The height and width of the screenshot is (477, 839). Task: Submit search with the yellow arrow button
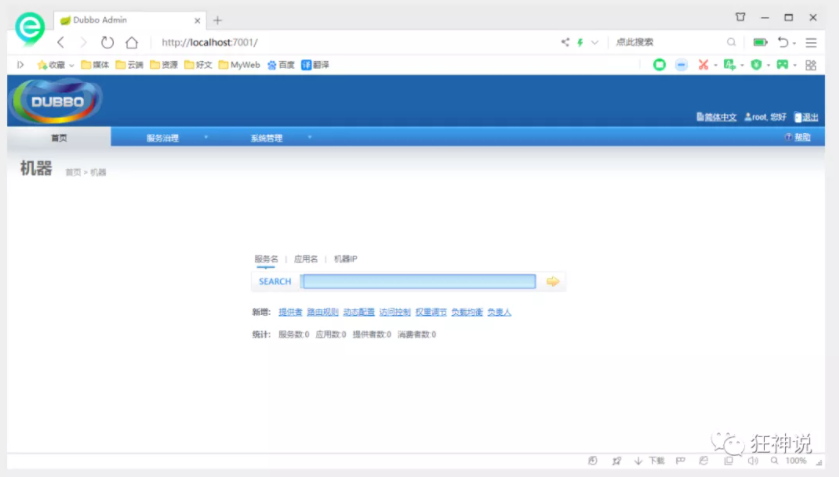point(553,281)
